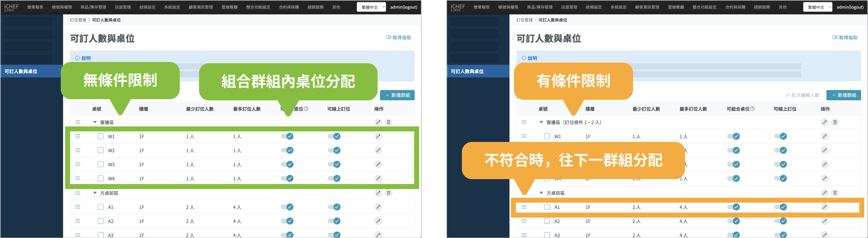Open the 取得協助 help link in right screenshot

pos(845,37)
